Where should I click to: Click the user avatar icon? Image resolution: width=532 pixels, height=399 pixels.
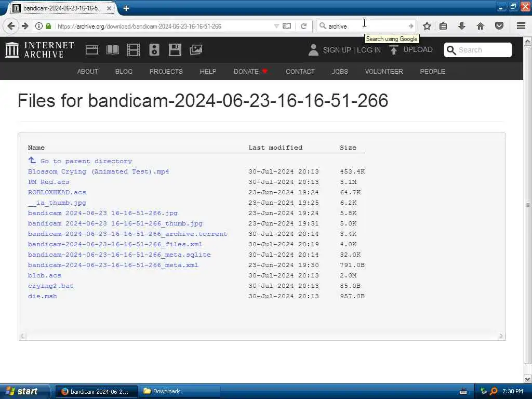(313, 50)
